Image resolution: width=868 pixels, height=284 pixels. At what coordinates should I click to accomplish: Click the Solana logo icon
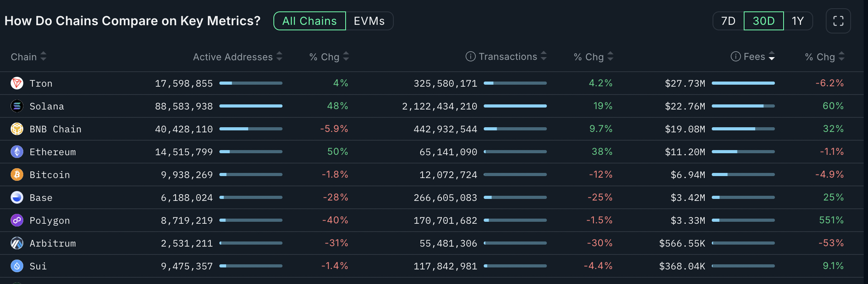coord(17,106)
